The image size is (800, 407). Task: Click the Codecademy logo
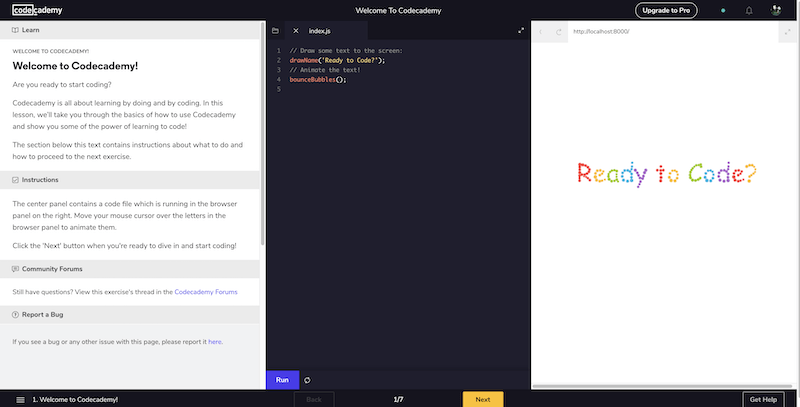(x=37, y=10)
